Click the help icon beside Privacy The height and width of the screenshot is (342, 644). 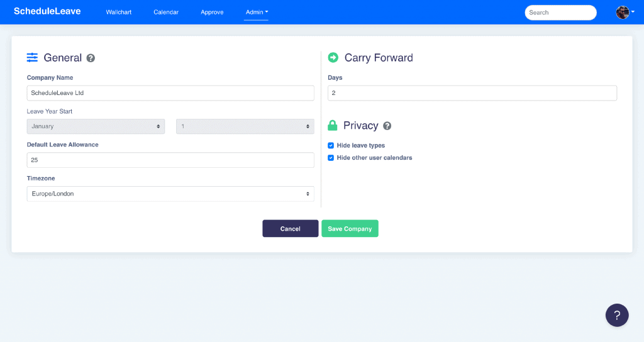click(x=387, y=126)
